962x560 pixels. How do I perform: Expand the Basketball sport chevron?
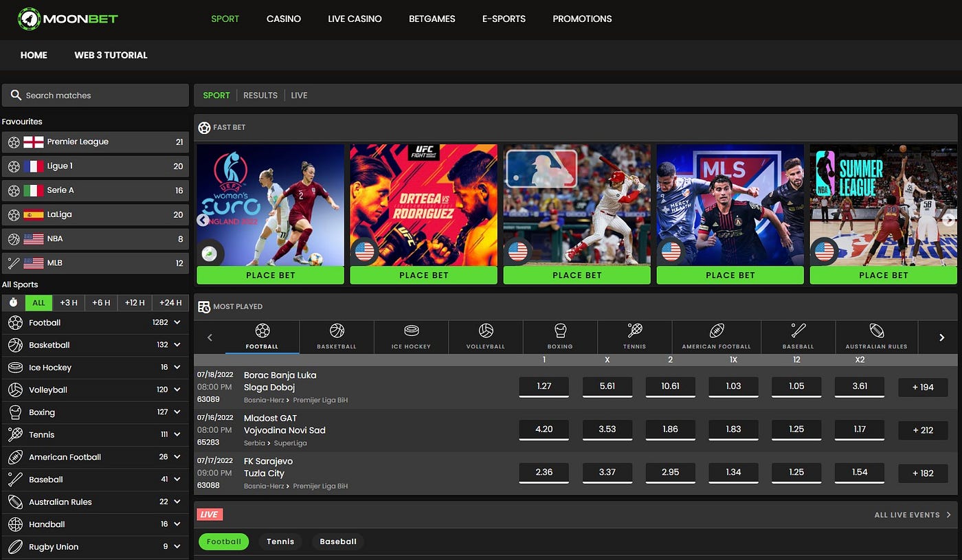tap(177, 345)
